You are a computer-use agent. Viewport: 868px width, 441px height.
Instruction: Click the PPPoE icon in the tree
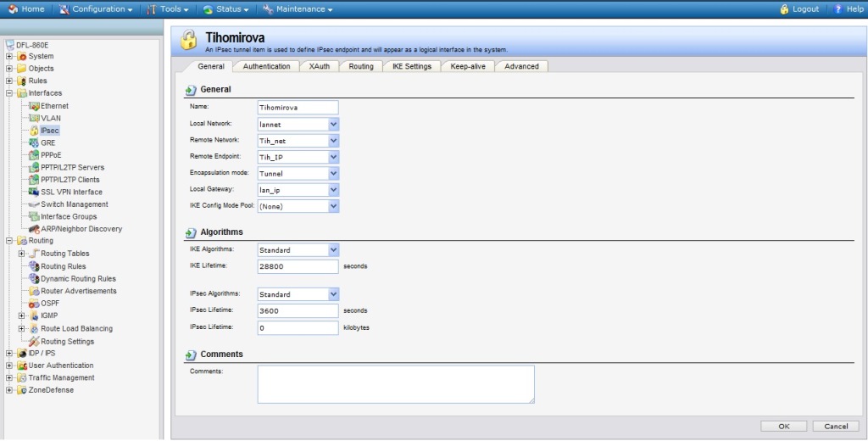pos(35,155)
